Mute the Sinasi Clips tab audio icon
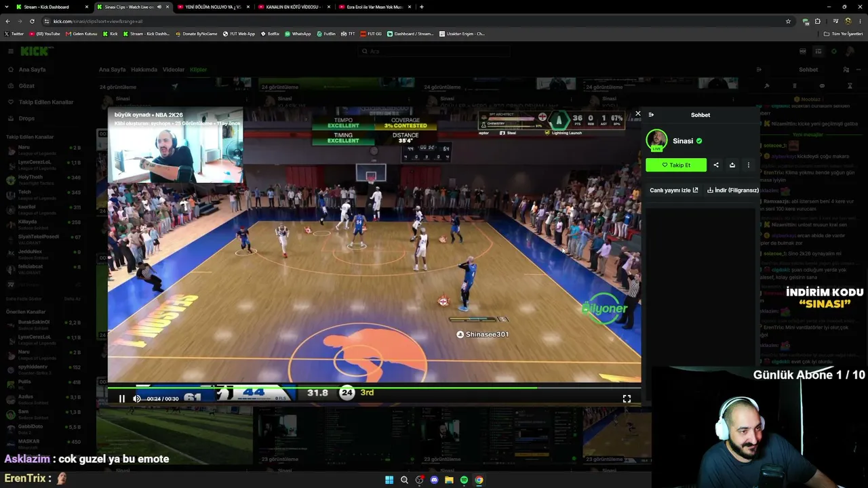The image size is (868, 488). [159, 7]
